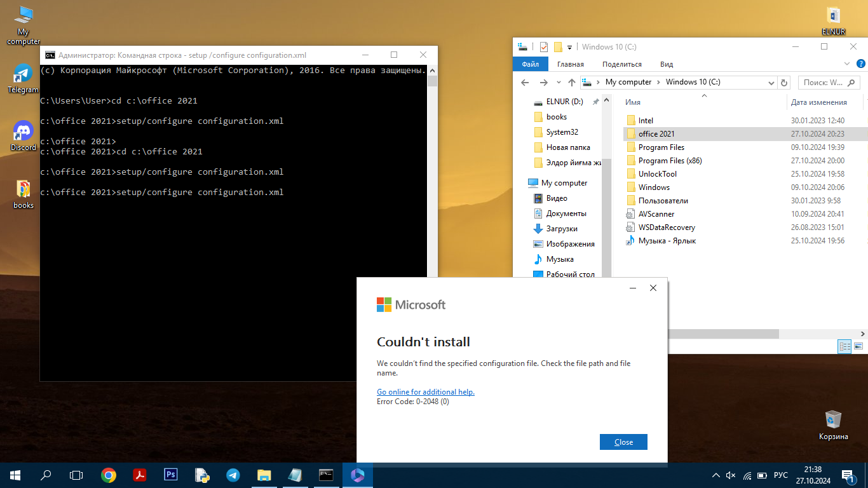Click Explorer's Forward arrow

(x=543, y=83)
